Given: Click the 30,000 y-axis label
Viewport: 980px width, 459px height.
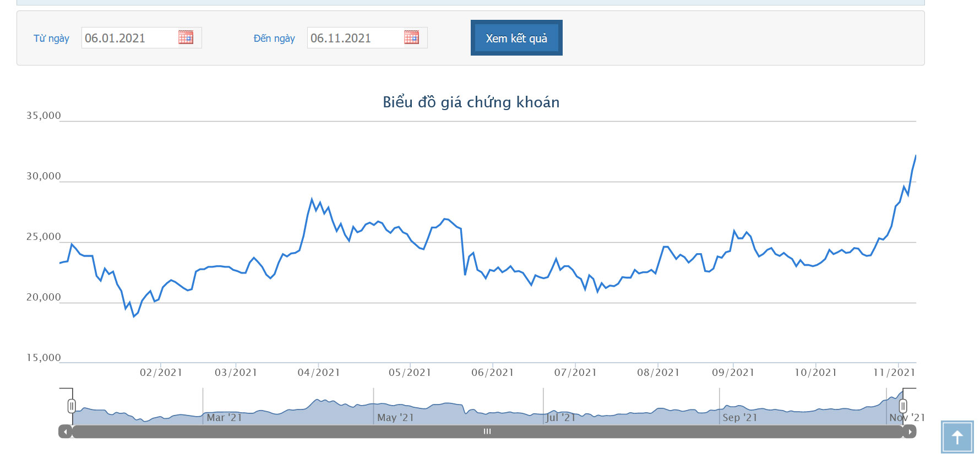Looking at the screenshot, I should click(x=43, y=176).
